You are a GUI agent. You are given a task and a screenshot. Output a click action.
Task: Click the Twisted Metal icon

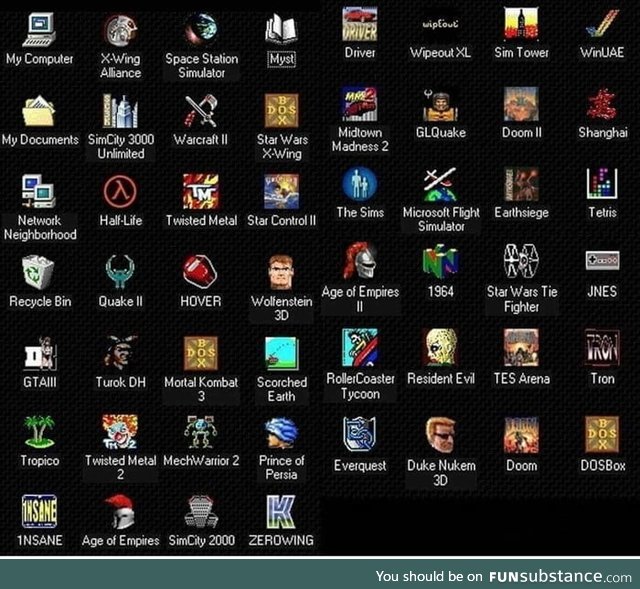(201, 191)
